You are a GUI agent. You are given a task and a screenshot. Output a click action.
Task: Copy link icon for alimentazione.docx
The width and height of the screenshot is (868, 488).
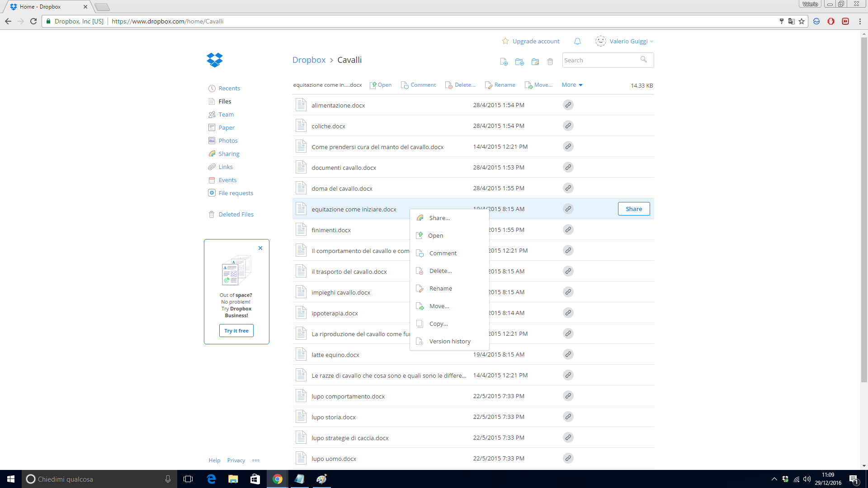click(x=568, y=105)
